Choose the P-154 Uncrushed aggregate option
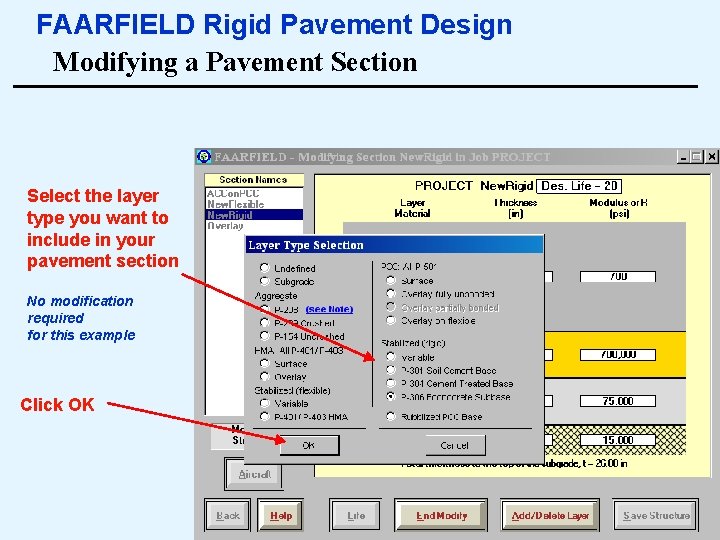720x540 pixels. click(264, 336)
